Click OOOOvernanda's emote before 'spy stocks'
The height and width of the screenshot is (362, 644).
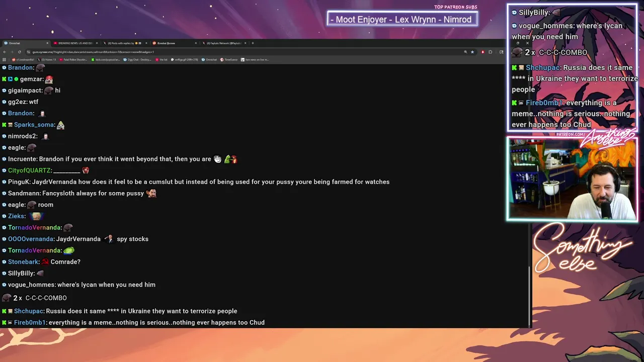pyautogui.click(x=108, y=239)
